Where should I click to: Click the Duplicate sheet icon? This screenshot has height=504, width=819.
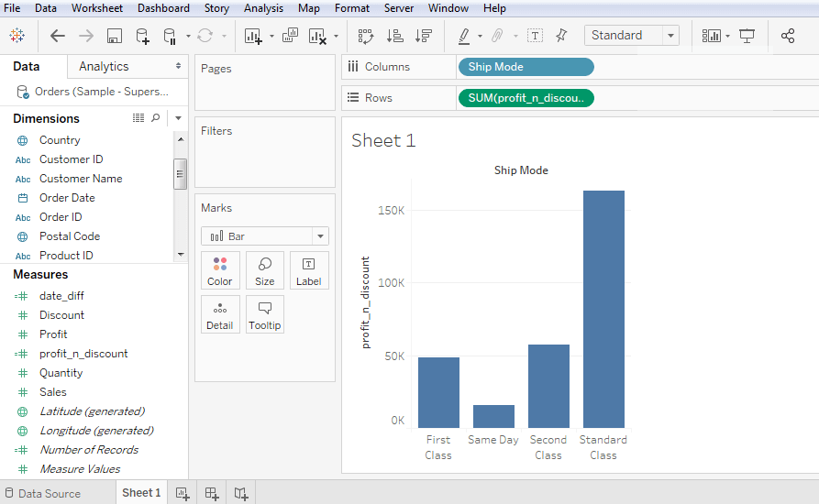290,36
